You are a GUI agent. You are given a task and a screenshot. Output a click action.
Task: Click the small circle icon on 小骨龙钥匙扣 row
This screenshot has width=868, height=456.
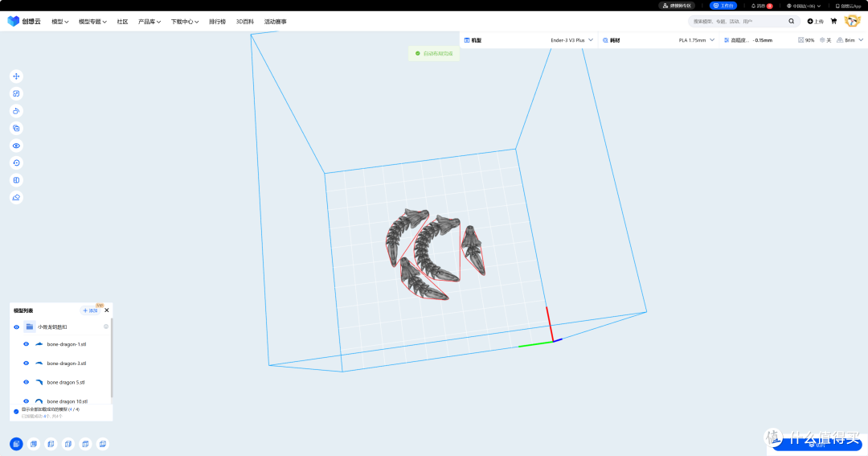(x=106, y=327)
